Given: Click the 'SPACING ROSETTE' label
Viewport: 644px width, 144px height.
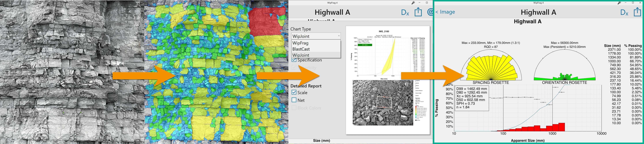Looking at the screenshot, I should [x=491, y=83].
